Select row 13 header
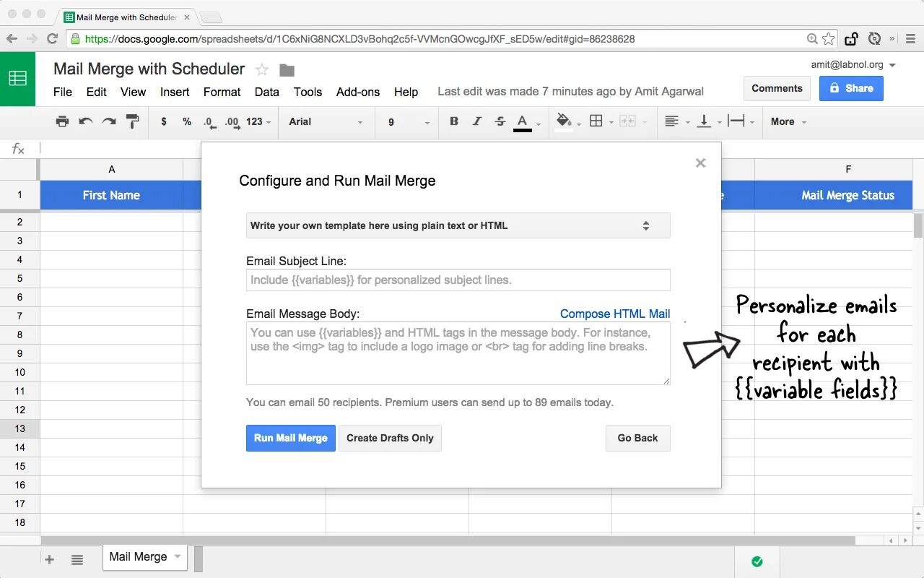Screen dimensions: 924x578 tap(19, 428)
